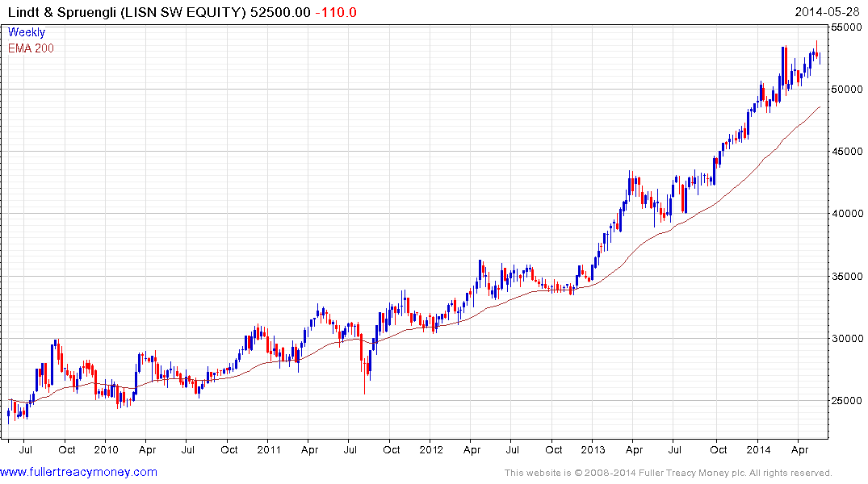Click the 50000 price axis label
The width and height of the screenshot is (868, 484).
pyautogui.click(x=847, y=89)
